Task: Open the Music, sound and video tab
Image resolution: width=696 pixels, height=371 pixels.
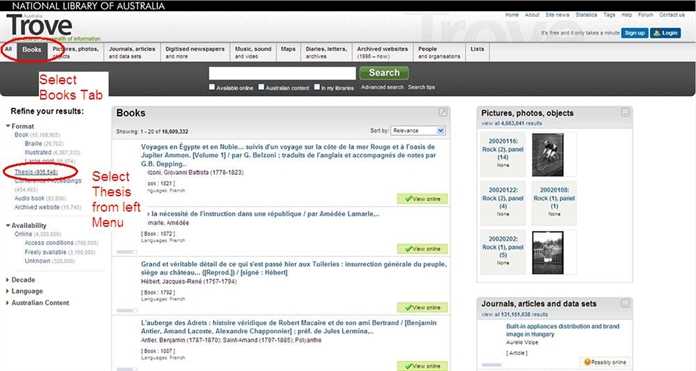Action: click(253, 52)
